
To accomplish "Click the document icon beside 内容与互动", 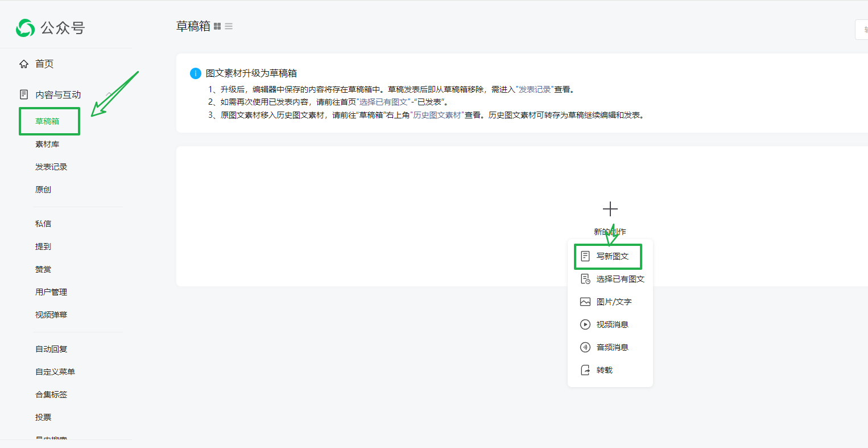I will [x=24, y=94].
